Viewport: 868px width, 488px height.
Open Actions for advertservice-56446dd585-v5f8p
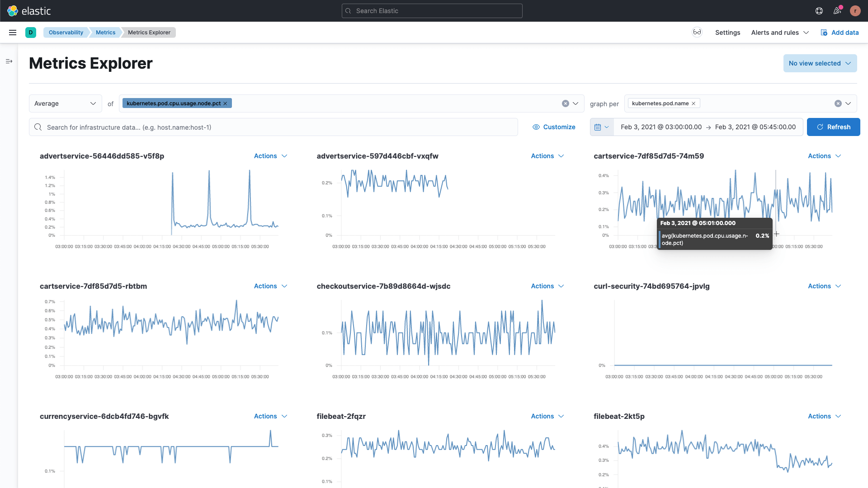[270, 156]
